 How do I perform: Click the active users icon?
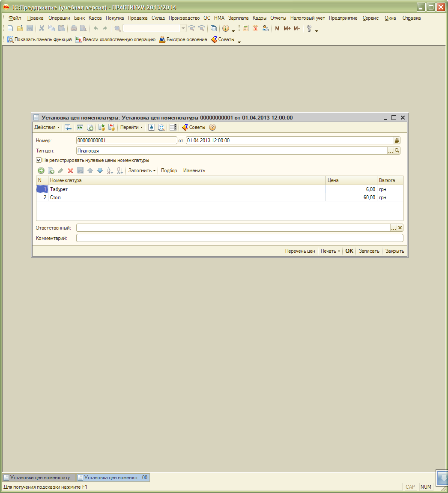[266, 29]
